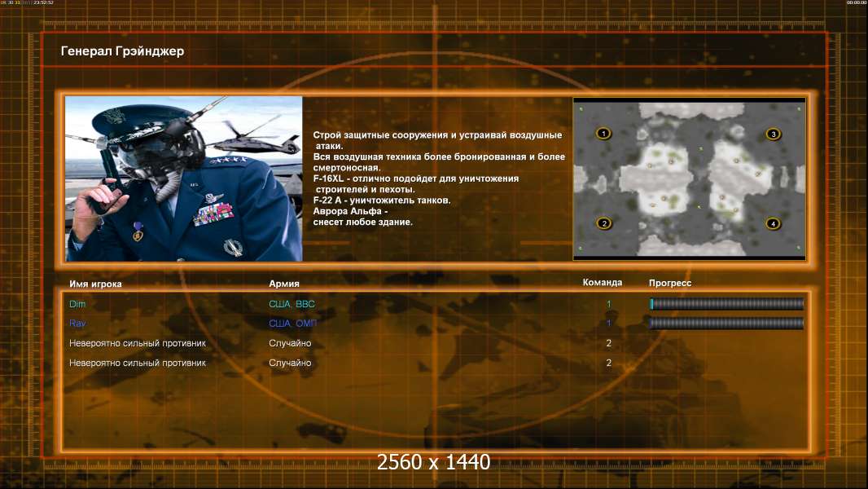Click the loading progress bar for Ray

(726, 324)
